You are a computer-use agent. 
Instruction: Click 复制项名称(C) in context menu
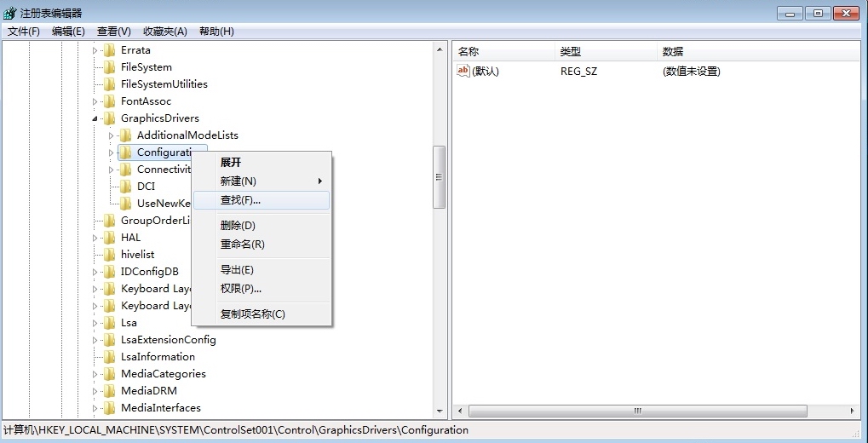pyautogui.click(x=252, y=314)
